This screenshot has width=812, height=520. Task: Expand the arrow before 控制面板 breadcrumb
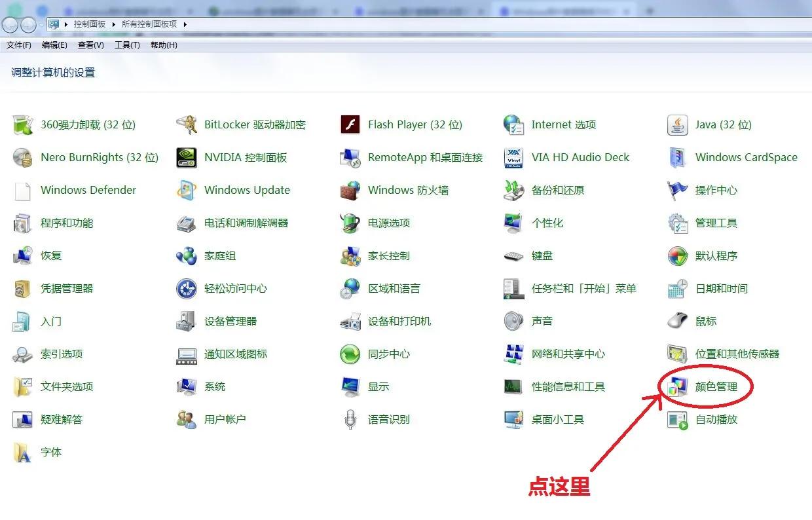coord(65,24)
